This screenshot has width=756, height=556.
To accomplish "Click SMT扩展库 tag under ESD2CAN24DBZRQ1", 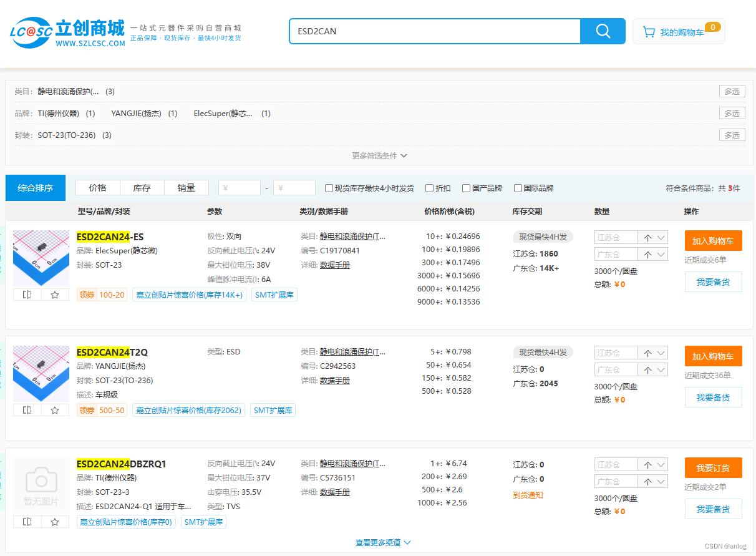I will pyautogui.click(x=204, y=522).
